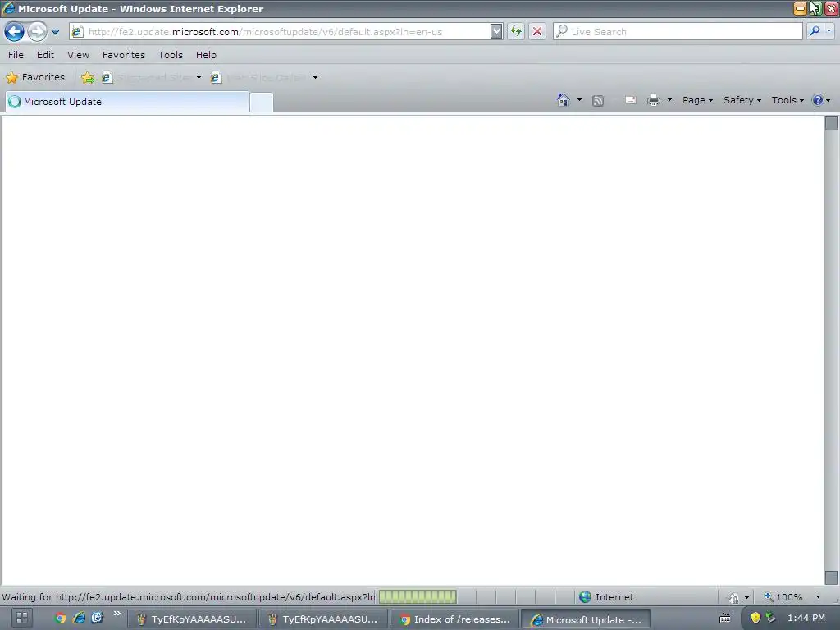The image size is (840, 630).
Task: Open the Tools command bar menu
Action: tap(787, 100)
